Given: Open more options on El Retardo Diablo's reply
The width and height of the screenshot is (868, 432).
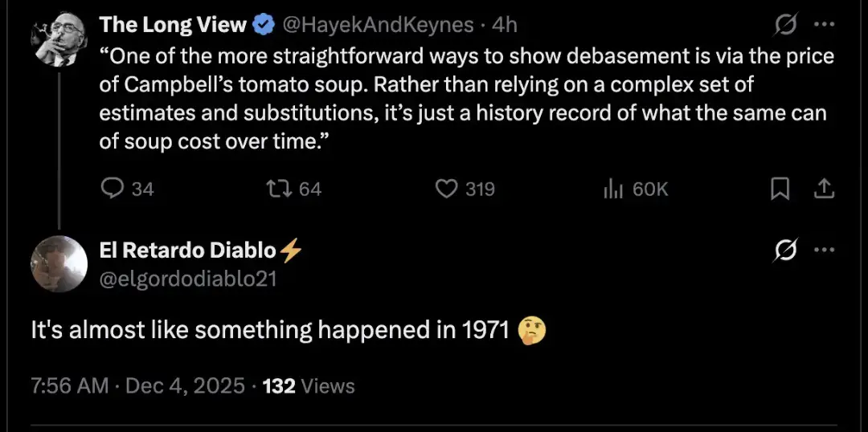Looking at the screenshot, I should (x=824, y=251).
